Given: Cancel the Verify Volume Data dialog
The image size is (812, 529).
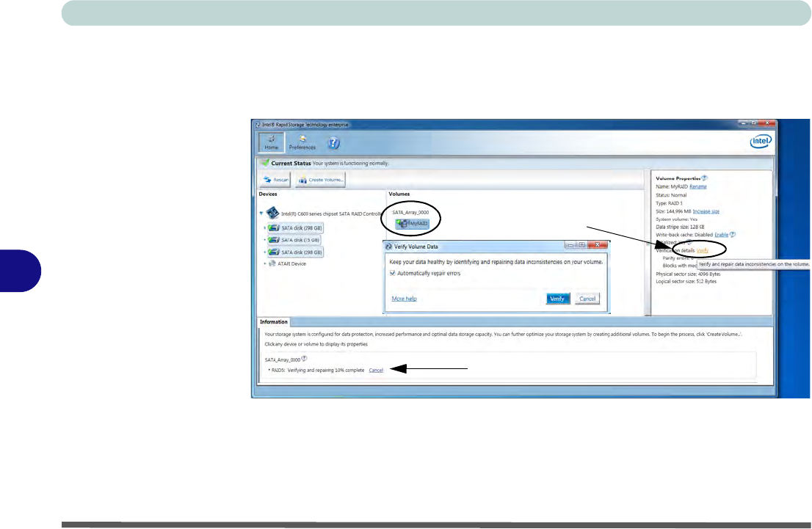Looking at the screenshot, I should point(587,299).
